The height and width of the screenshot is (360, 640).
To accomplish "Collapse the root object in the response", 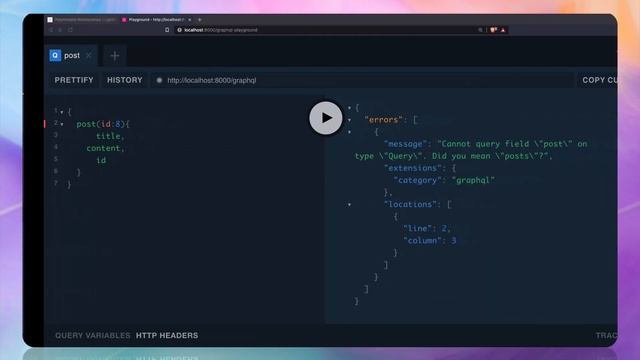I will (349, 108).
